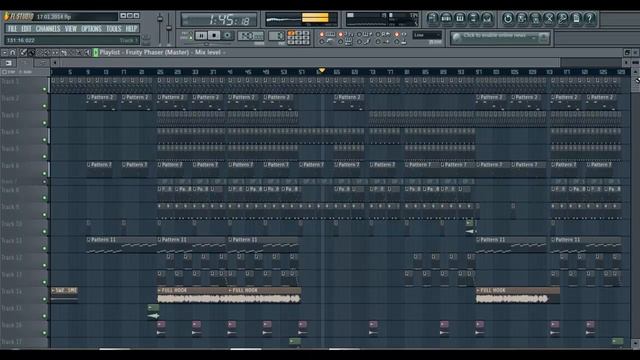
Task: Mute Track 14 with its green dot
Action: (x=44, y=299)
